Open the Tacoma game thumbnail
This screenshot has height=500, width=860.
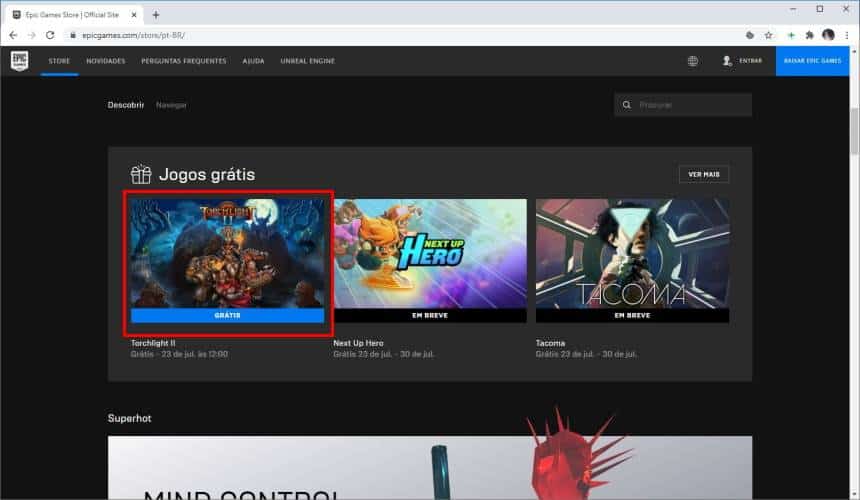[632, 253]
